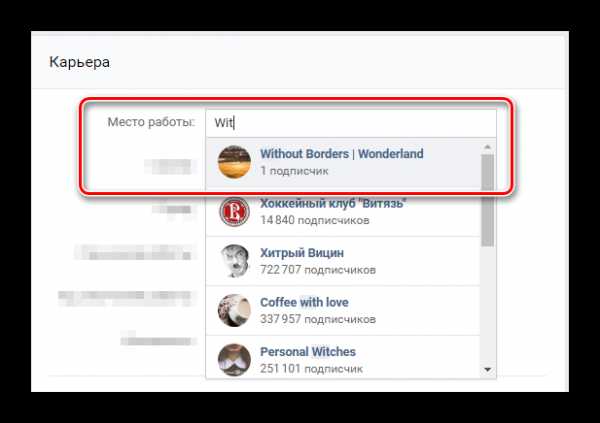The width and height of the screenshot is (600, 423).
Task: Choose Personal Witches in dropdown list
Action: pyautogui.click(x=343, y=358)
